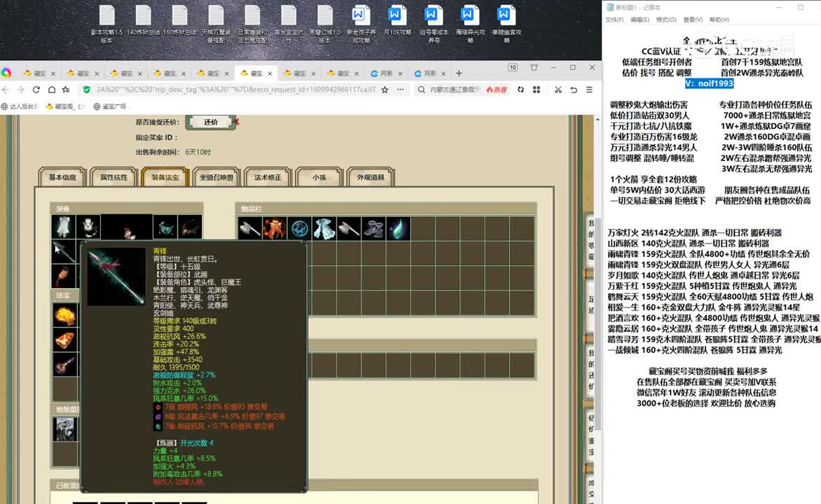
Task: Switch to the 属性抗性 tab
Action: pyautogui.click(x=113, y=177)
